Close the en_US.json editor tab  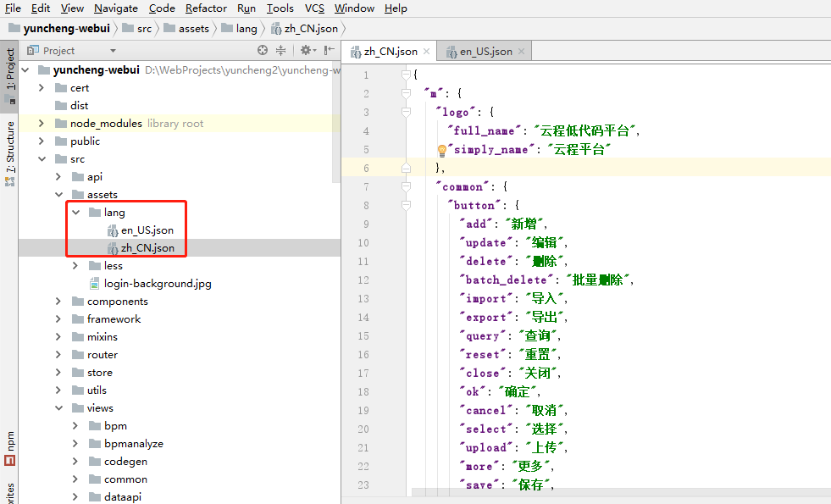click(x=522, y=52)
